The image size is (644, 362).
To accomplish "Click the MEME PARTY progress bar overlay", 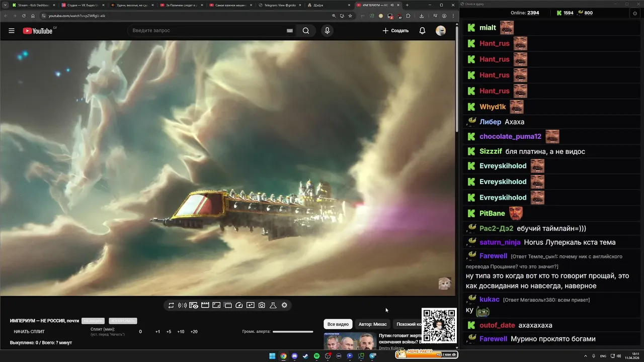I will (x=427, y=354).
